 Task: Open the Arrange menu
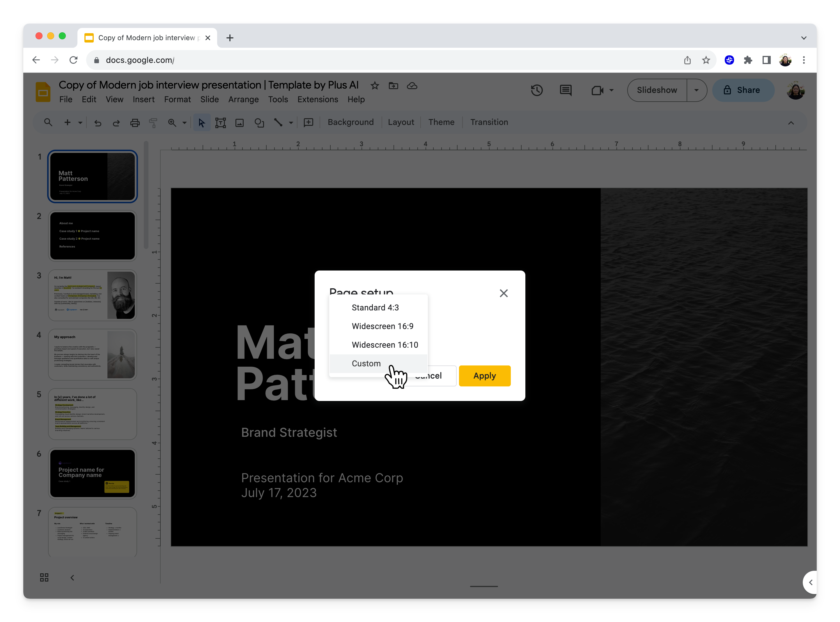coord(244,99)
